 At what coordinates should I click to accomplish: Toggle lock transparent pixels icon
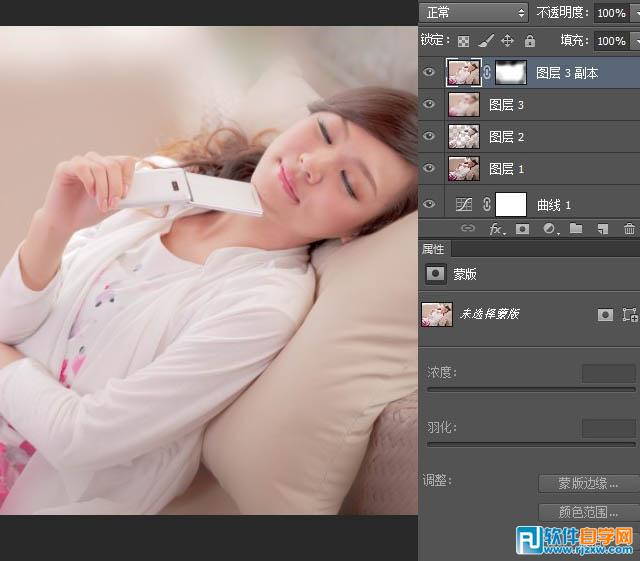463,41
